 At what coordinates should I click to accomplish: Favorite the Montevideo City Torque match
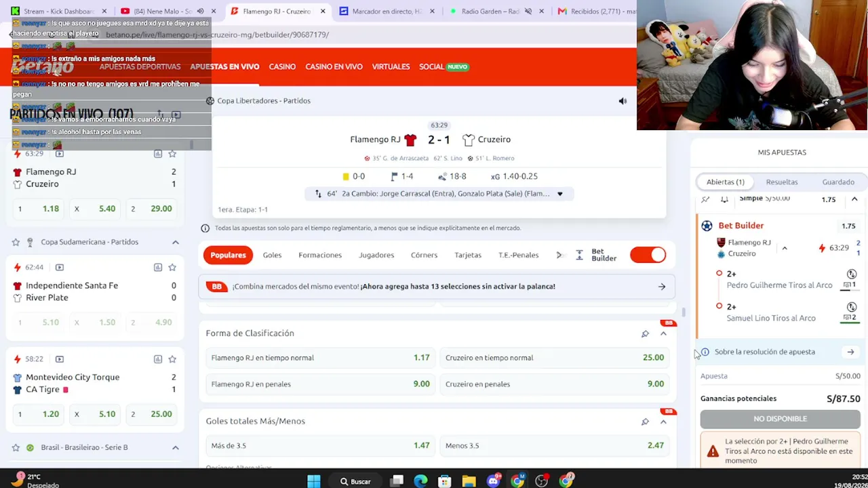[x=172, y=359]
